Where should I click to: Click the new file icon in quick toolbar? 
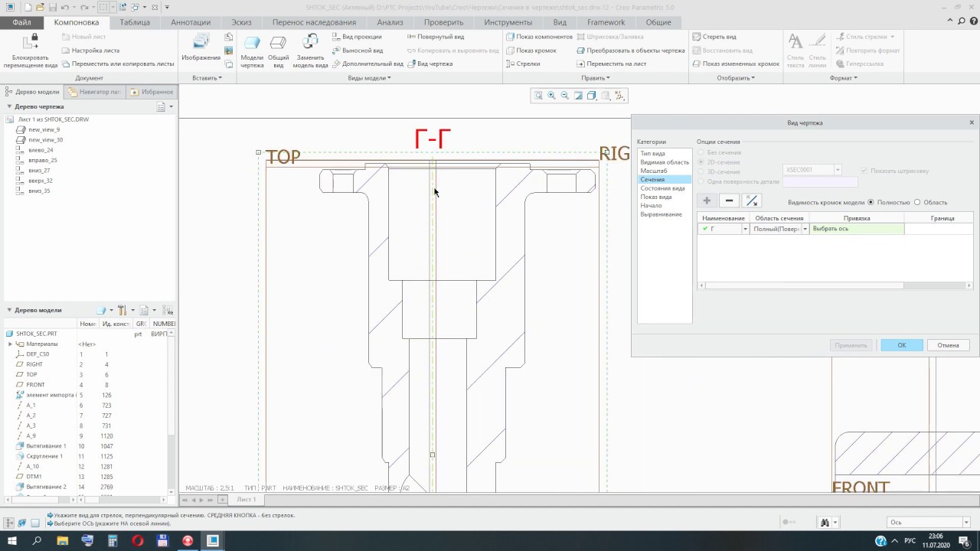click(28, 7)
